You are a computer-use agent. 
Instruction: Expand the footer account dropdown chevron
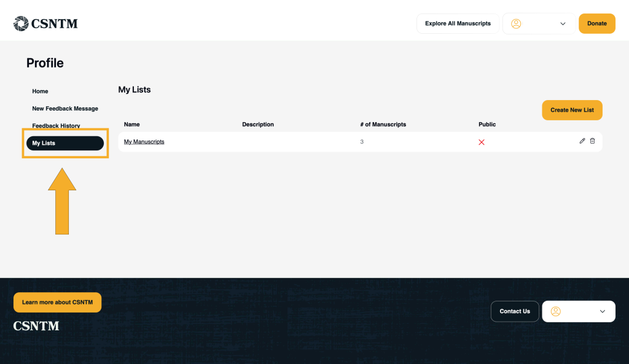(x=602, y=311)
